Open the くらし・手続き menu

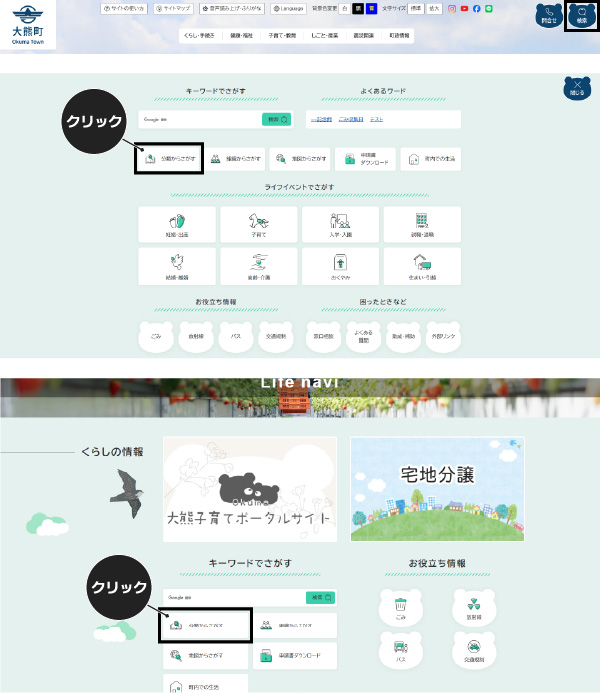click(x=199, y=35)
